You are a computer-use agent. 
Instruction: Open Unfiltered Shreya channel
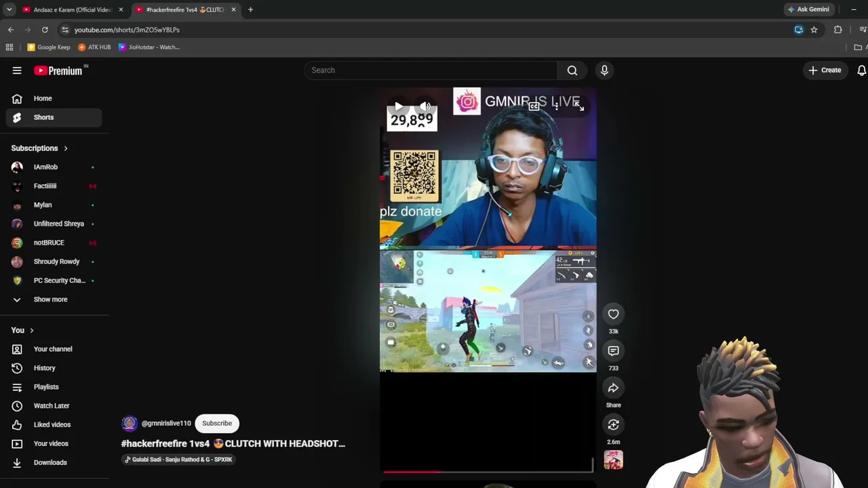tap(54, 224)
